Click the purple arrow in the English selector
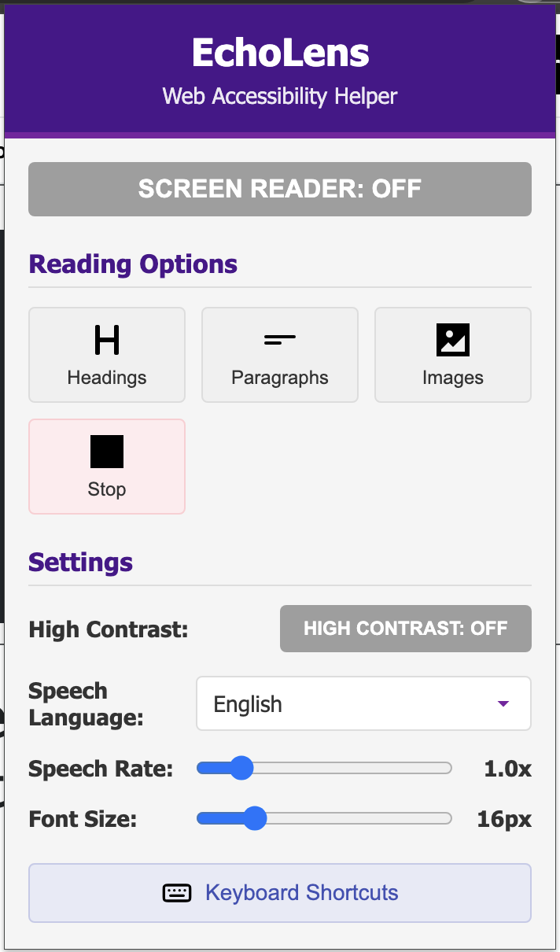Image resolution: width=560 pixels, height=952 pixels. click(504, 704)
